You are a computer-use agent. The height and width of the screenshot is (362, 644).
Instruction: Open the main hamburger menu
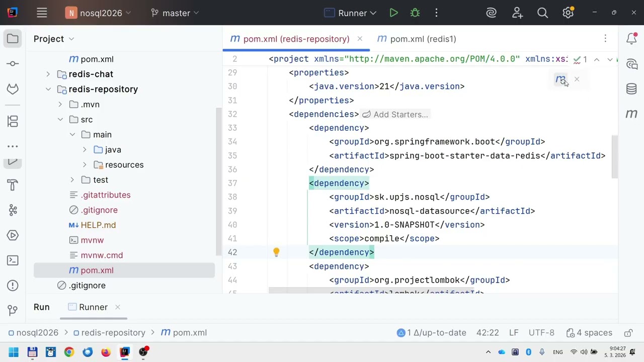tap(42, 13)
